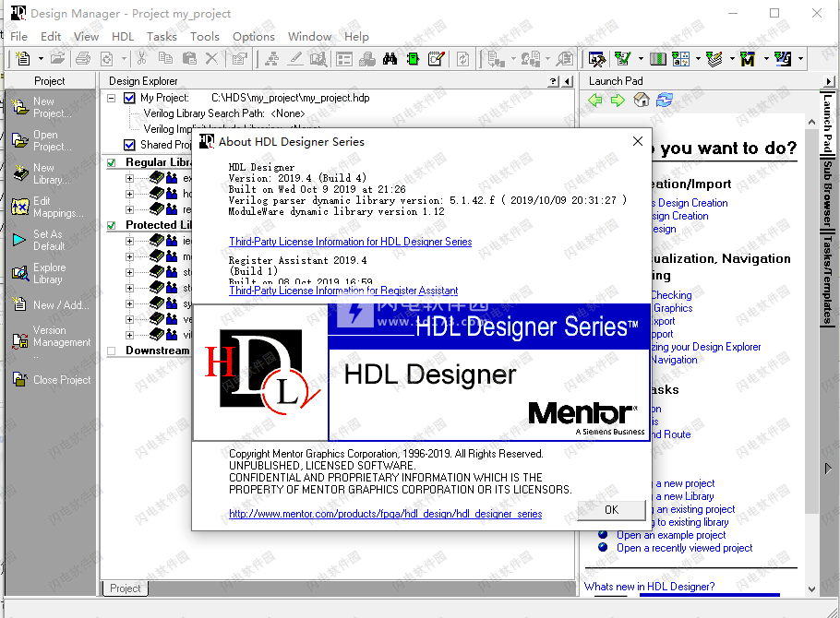Image resolution: width=840 pixels, height=618 pixels.
Task: Open Third-Party License Information for HDL Designer Series
Action: 351,242
